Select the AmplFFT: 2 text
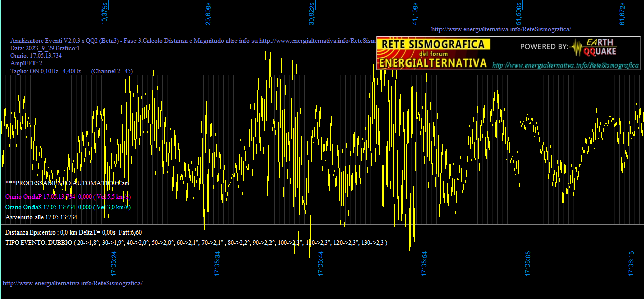Viewport: 644px width, 299px height. pyautogui.click(x=26, y=63)
